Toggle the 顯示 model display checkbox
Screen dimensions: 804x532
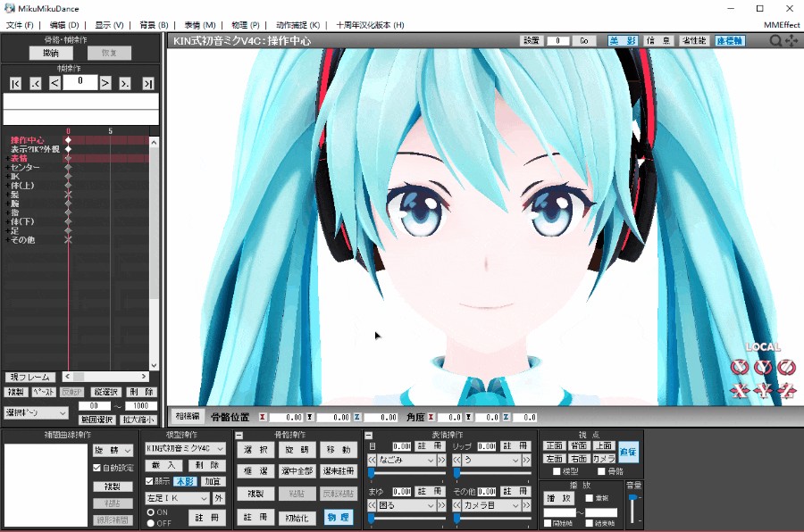(149, 481)
